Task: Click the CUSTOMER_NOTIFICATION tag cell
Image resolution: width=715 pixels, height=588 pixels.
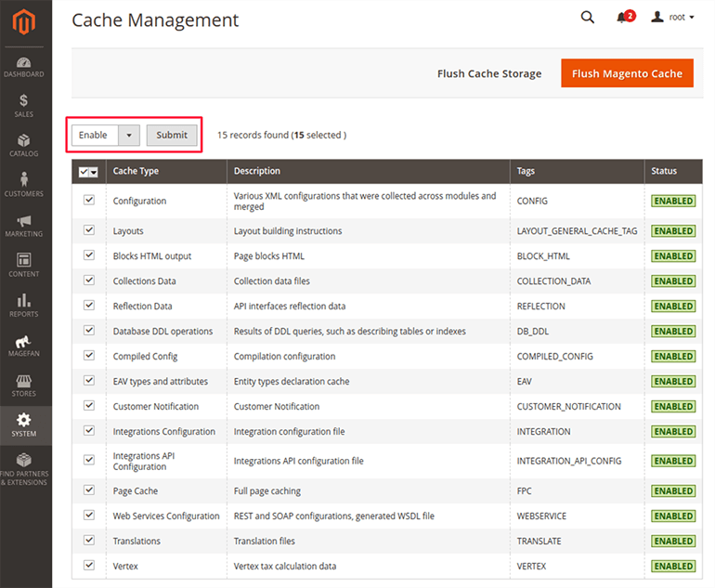Action: (x=568, y=407)
